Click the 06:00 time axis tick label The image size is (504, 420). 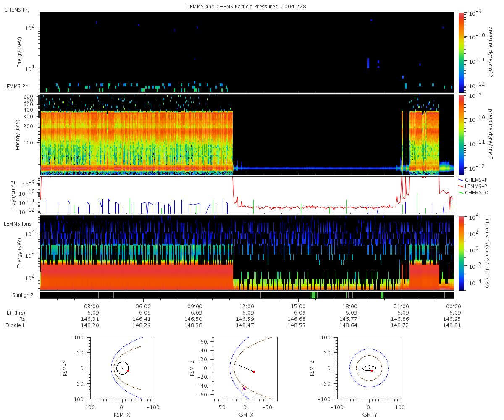(x=143, y=307)
